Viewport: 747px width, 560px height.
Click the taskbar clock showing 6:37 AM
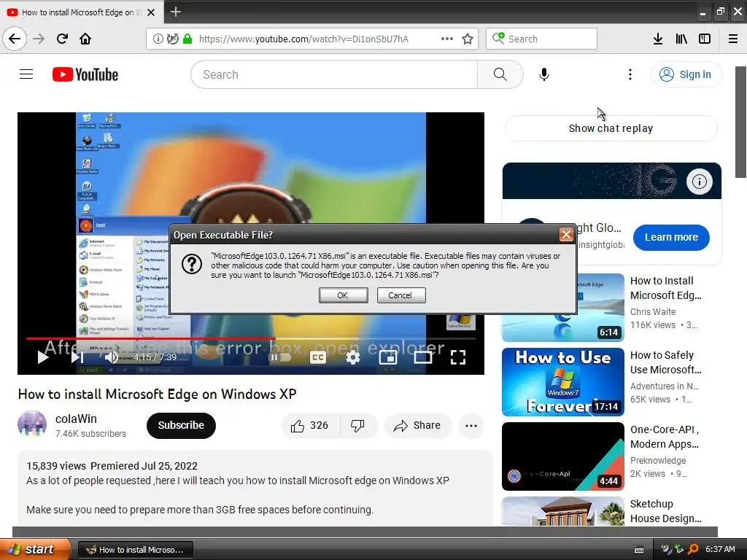point(720,549)
